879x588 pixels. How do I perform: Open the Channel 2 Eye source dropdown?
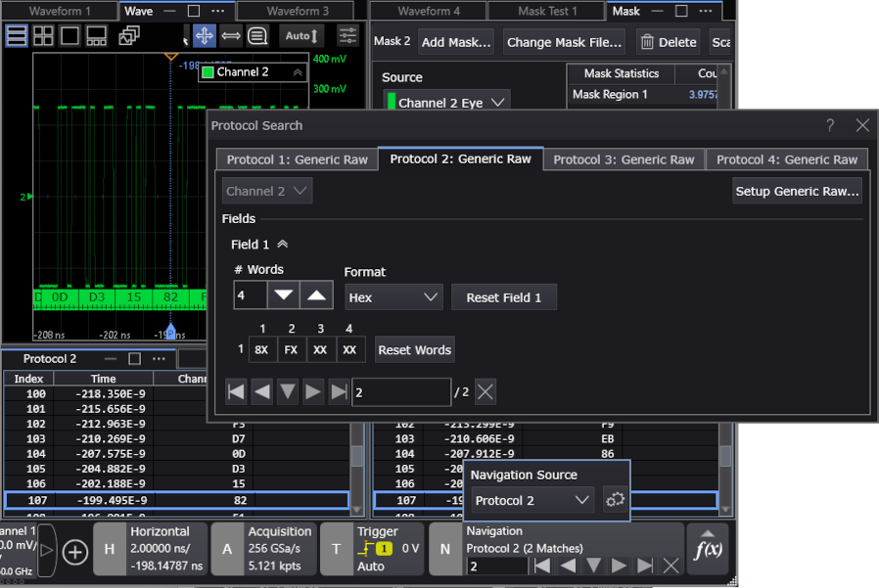[447, 103]
